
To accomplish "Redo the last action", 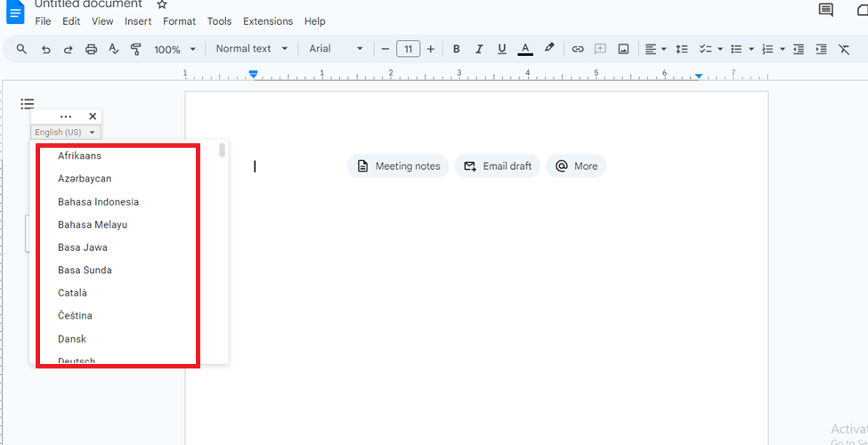I will tap(68, 49).
